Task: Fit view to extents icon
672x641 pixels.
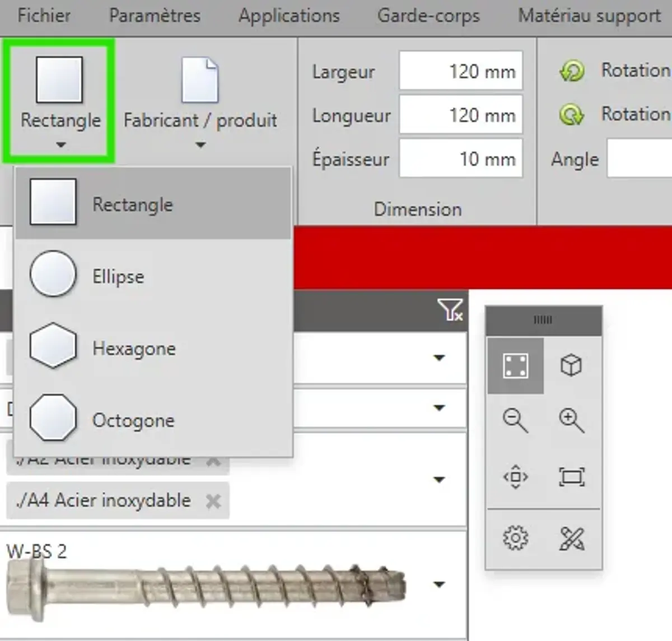Action: coord(571,477)
